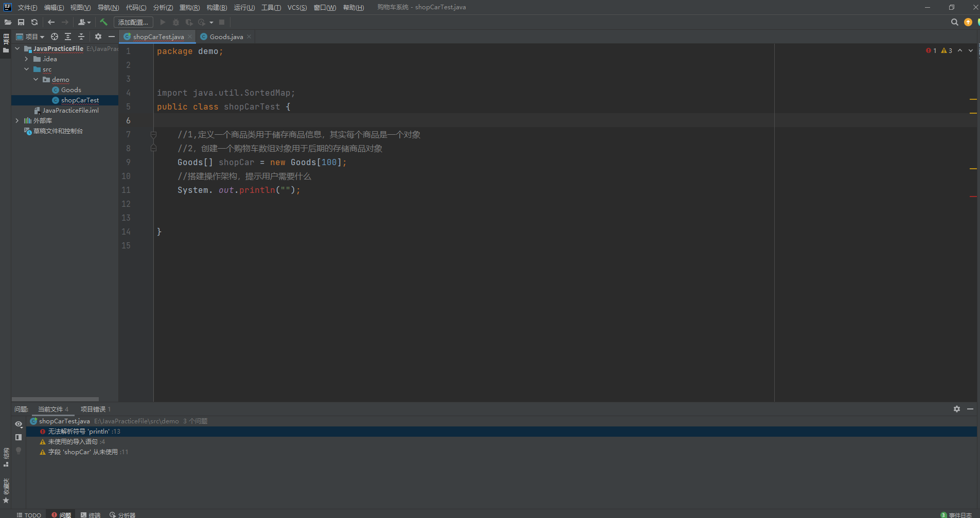This screenshot has width=980, height=518.
Task: Open Search Everywhere magnifier
Action: click(955, 22)
